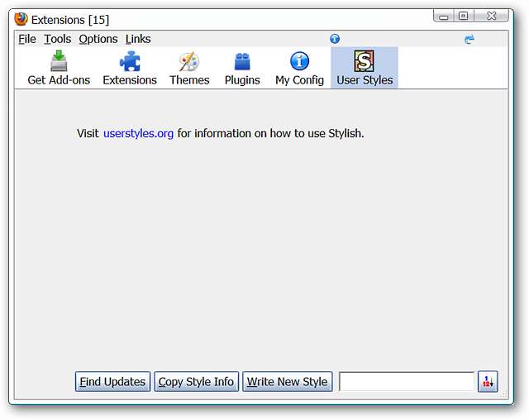Focus the search text field
This screenshot has width=529, height=420.
(x=407, y=381)
